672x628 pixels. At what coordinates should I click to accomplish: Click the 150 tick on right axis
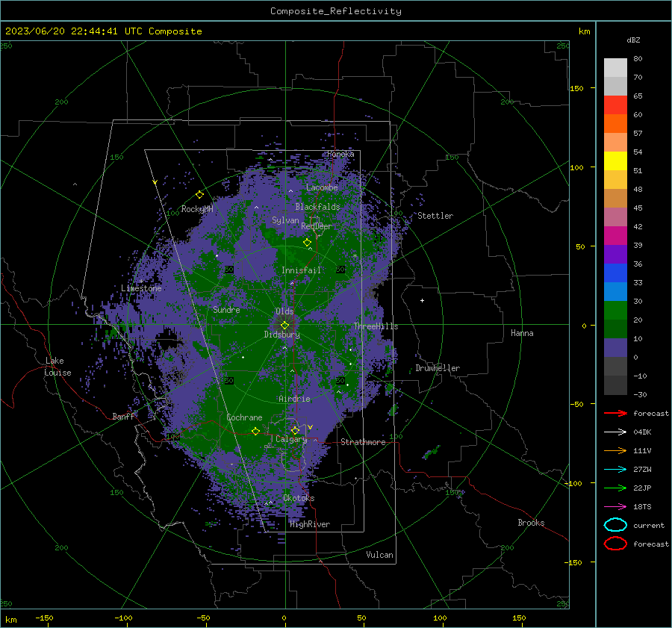pyautogui.click(x=576, y=88)
